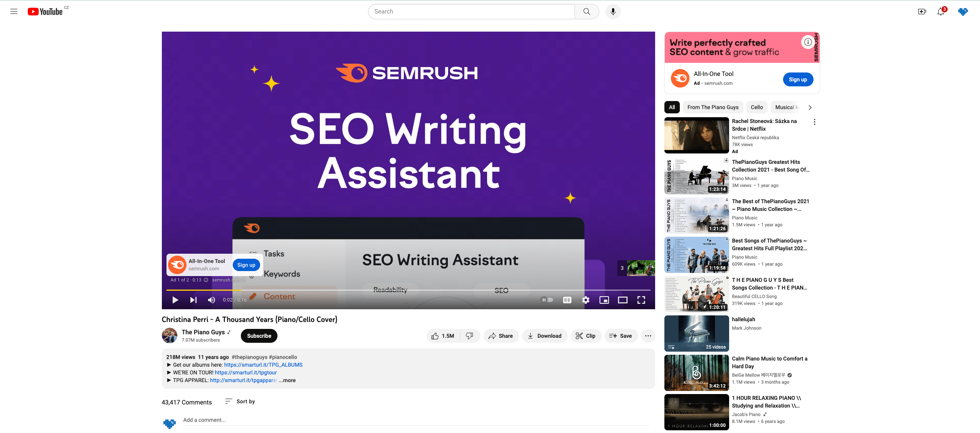Click #thepianoguys hashtag
The width and height of the screenshot is (980, 433).
click(249, 357)
